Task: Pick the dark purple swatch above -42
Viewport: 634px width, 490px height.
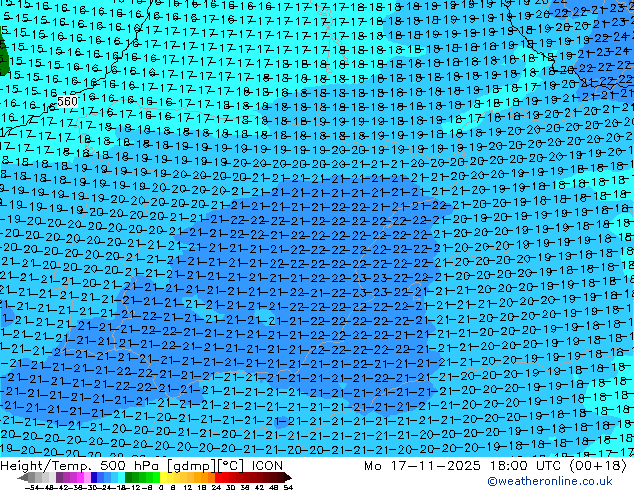Action: (x=59, y=478)
